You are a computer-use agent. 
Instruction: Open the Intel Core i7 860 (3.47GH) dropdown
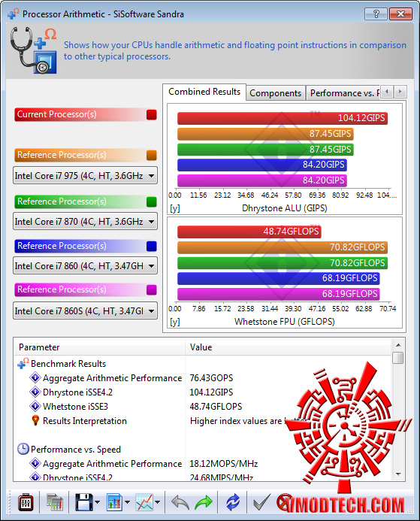tap(85, 266)
